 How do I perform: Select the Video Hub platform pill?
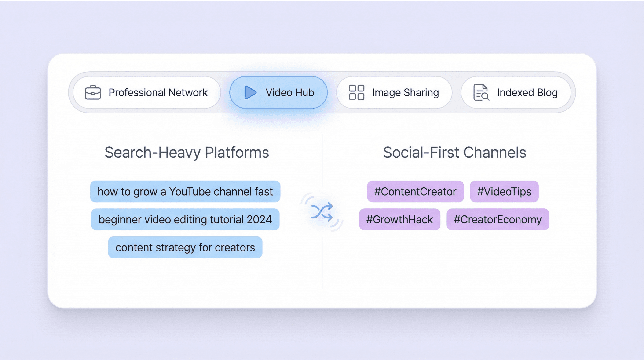[x=279, y=92]
